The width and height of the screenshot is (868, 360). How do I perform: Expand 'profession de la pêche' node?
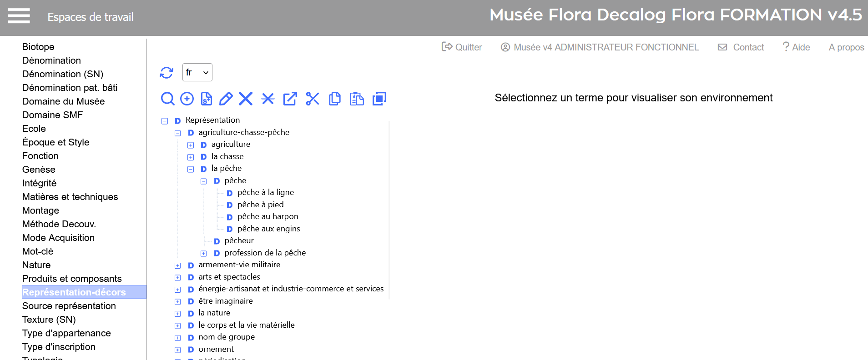pyautogui.click(x=204, y=254)
